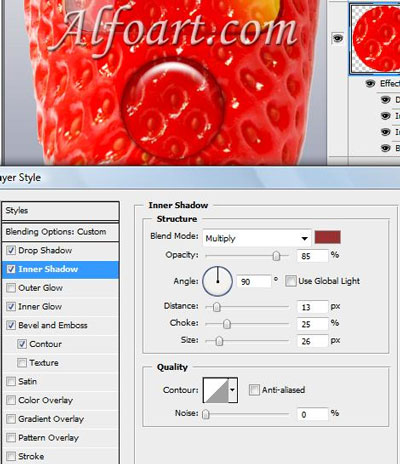Screen dimensions: 400x464
Task: Open the Blend Mode Multiply dropdown
Action: point(257,238)
